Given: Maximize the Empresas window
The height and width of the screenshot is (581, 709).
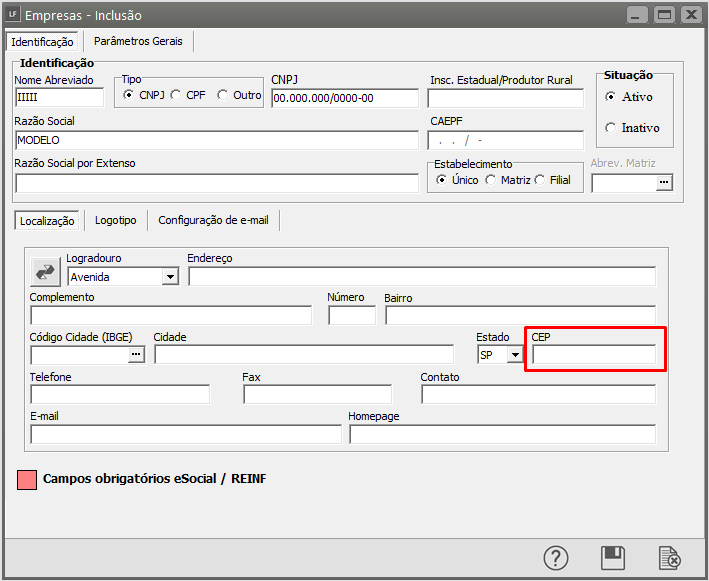Looking at the screenshot, I should click(x=663, y=15).
